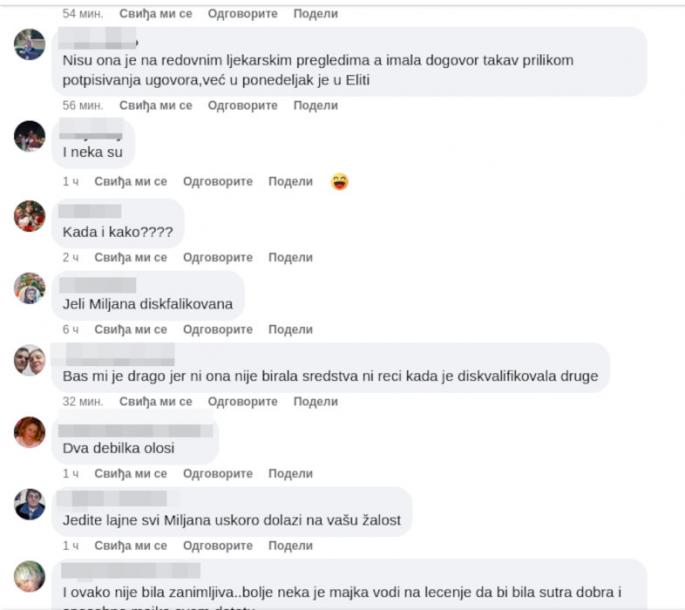Click avatar beside 'Nisu ona je na redovnim' comment
Viewport: 685px width, 610px height.
30,44
